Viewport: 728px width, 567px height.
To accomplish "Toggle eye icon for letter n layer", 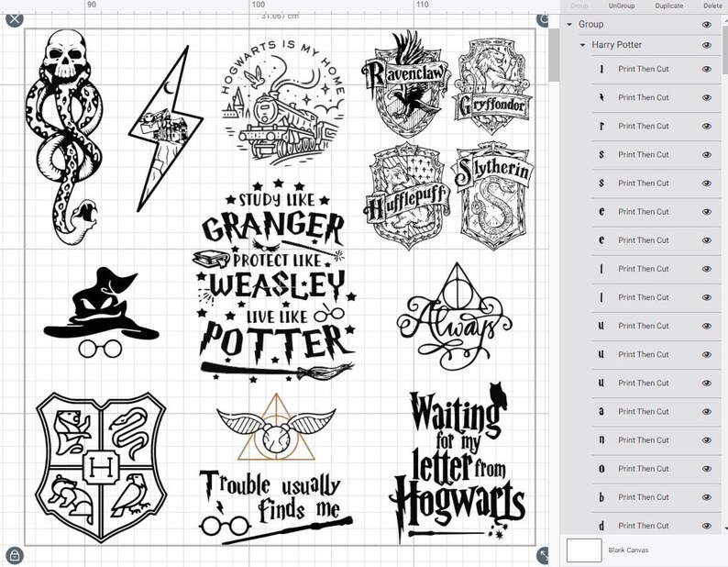I will [707, 440].
